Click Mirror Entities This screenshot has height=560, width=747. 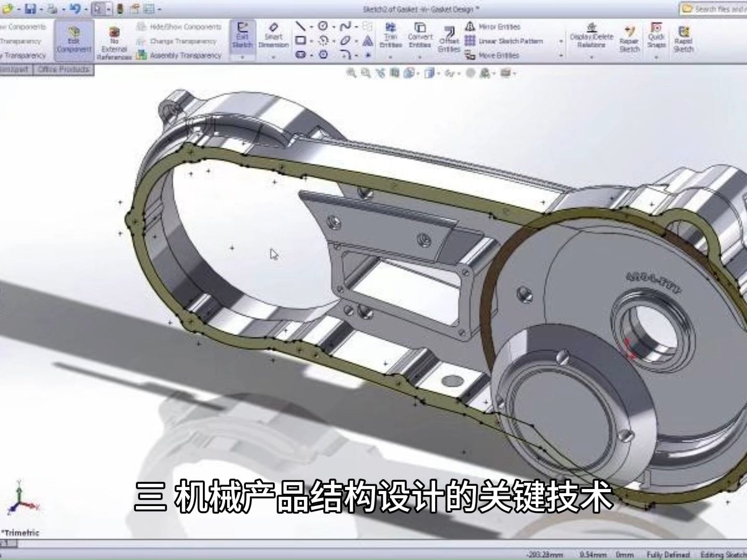pyautogui.click(x=492, y=26)
